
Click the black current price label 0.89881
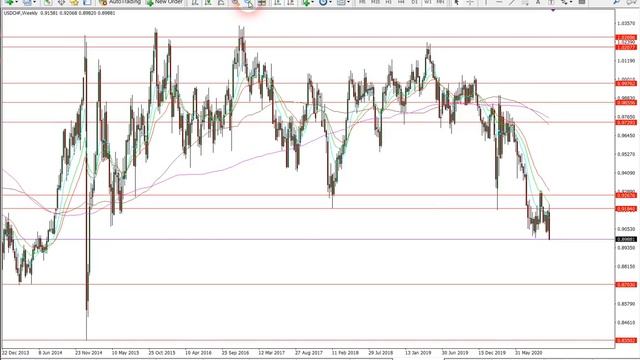point(626,240)
